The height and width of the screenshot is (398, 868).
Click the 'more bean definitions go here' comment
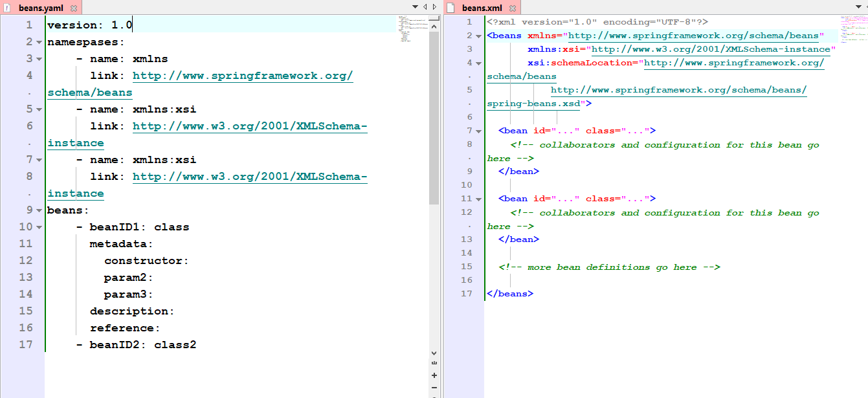[609, 267]
